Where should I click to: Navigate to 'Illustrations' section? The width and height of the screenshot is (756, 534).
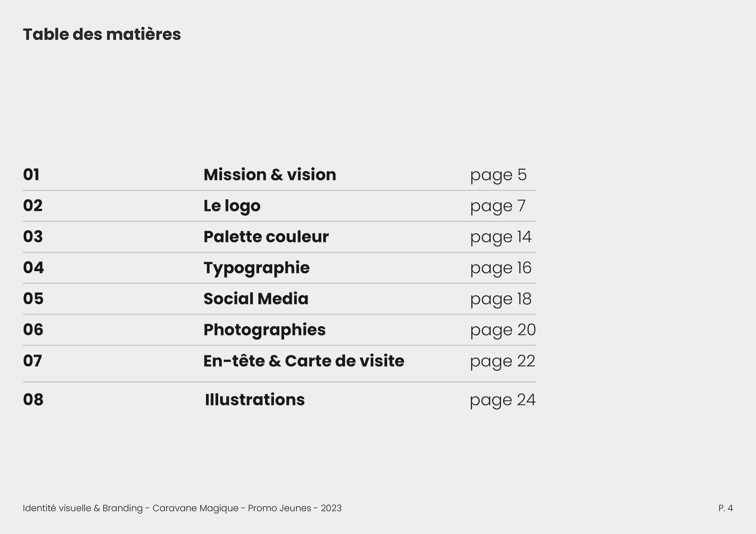[x=255, y=400]
